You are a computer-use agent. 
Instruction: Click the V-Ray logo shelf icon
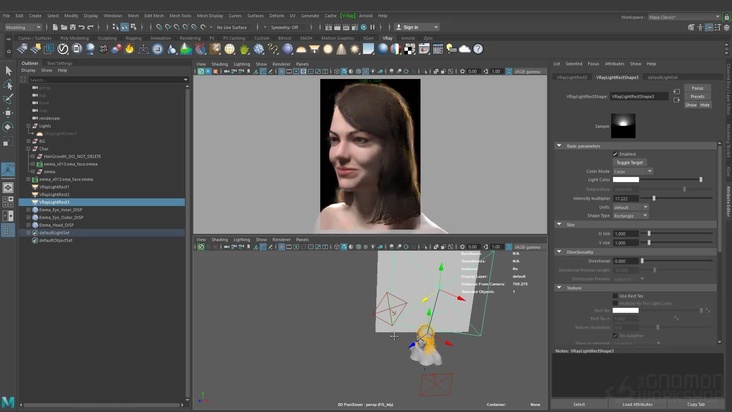click(63, 49)
